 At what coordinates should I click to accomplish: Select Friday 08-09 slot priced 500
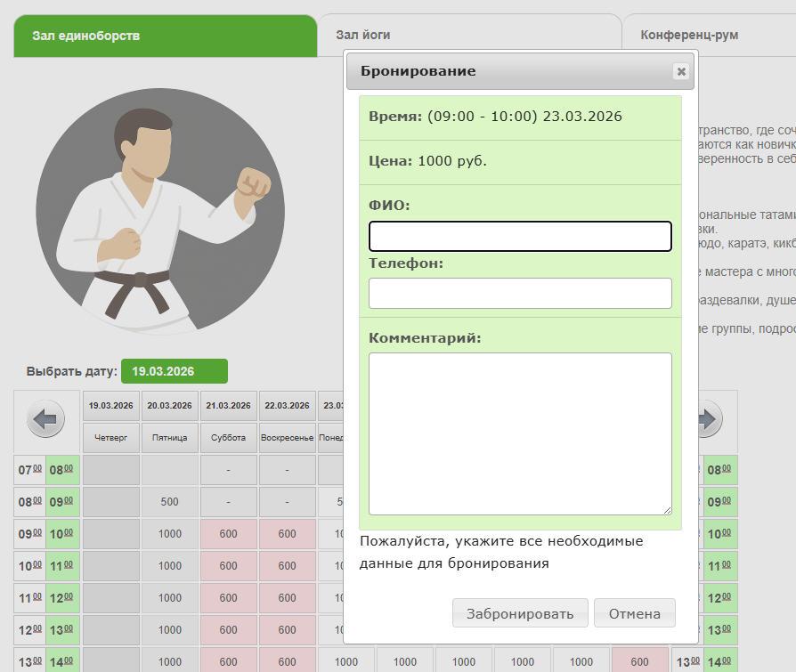coord(169,501)
